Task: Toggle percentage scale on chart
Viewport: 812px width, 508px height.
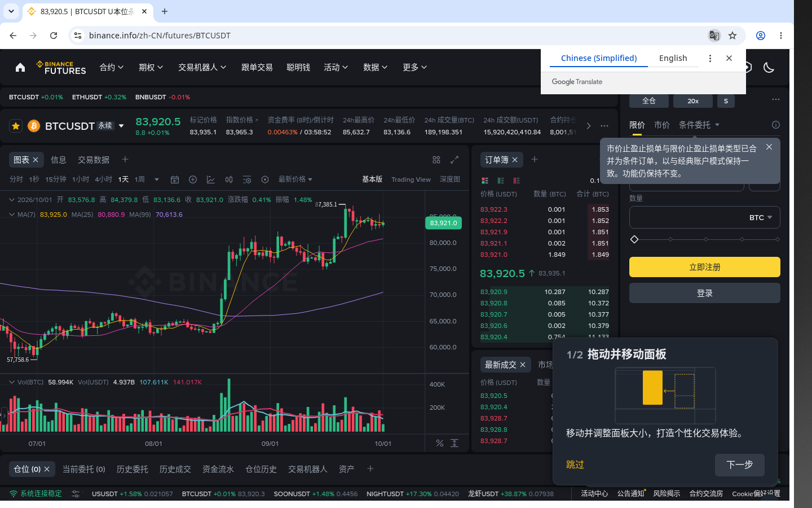Action: coord(440,443)
